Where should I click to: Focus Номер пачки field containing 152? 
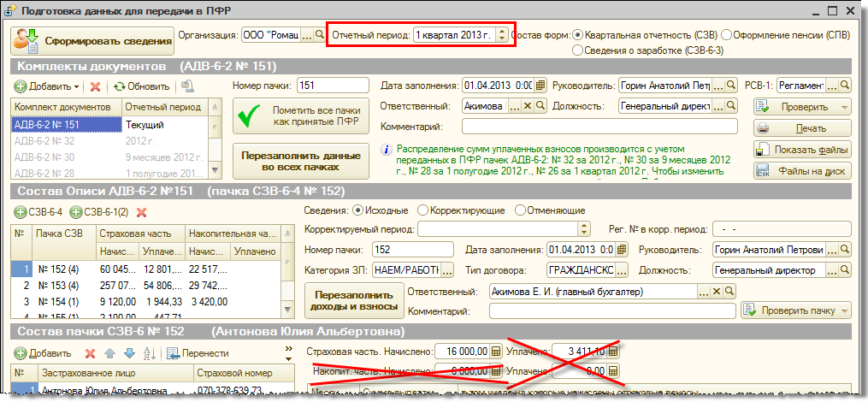pyautogui.click(x=413, y=249)
